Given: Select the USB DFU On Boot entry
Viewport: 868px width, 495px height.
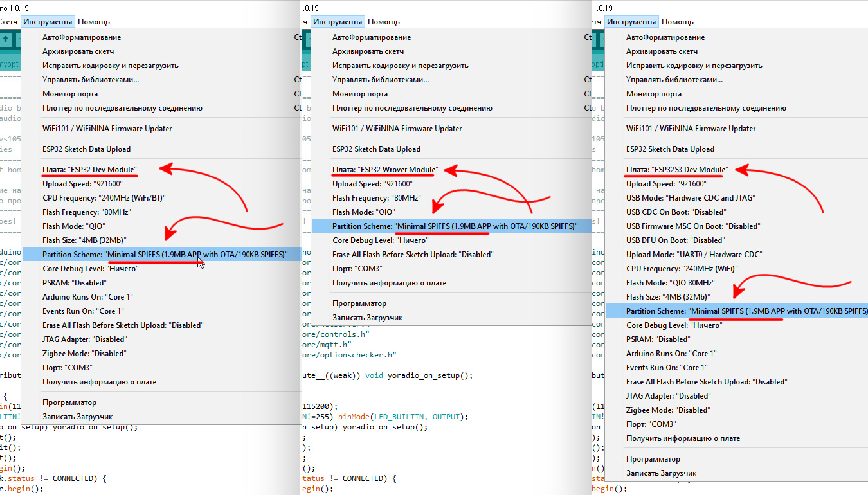Looking at the screenshot, I should (x=676, y=240).
